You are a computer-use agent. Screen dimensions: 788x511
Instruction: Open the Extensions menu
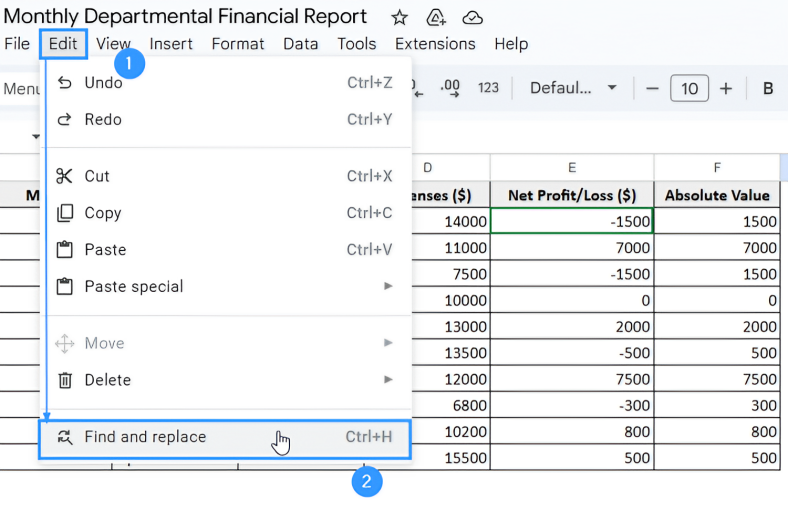click(435, 44)
